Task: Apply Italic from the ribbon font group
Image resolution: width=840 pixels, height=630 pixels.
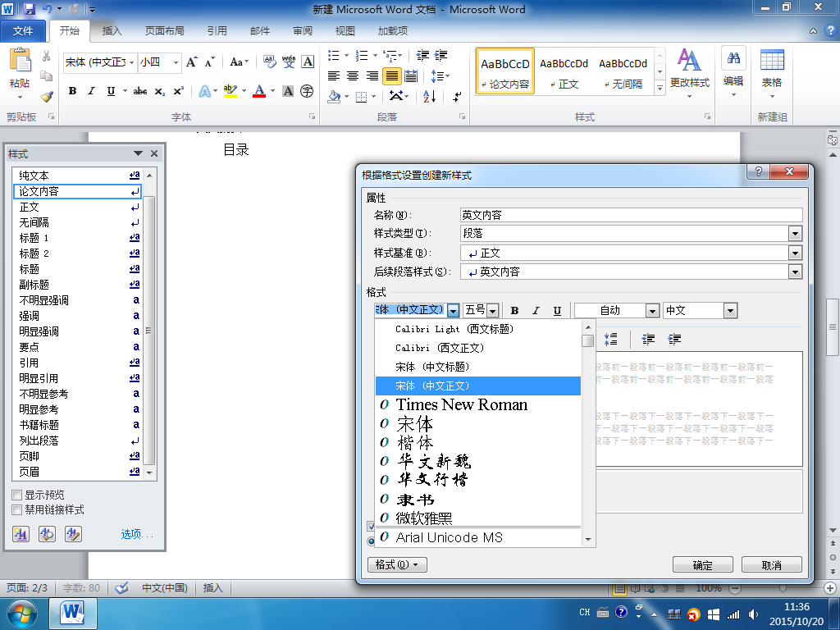Action: click(92, 91)
